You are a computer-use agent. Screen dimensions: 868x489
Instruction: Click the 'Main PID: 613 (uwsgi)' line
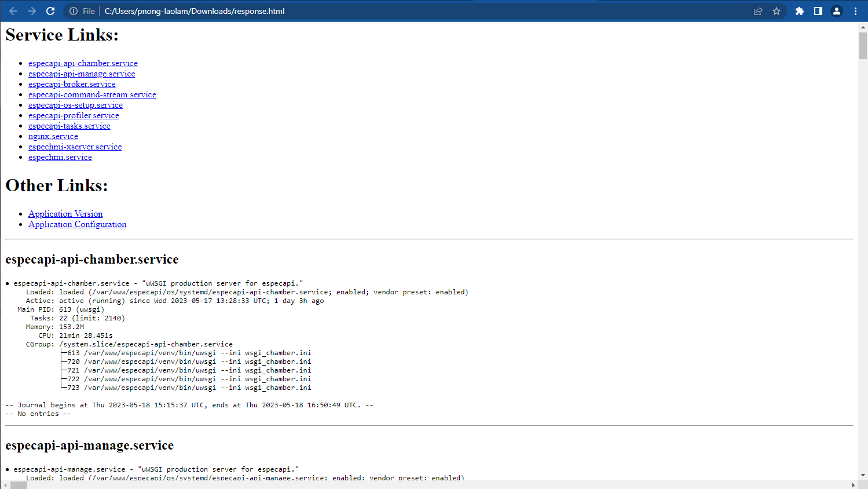click(61, 309)
